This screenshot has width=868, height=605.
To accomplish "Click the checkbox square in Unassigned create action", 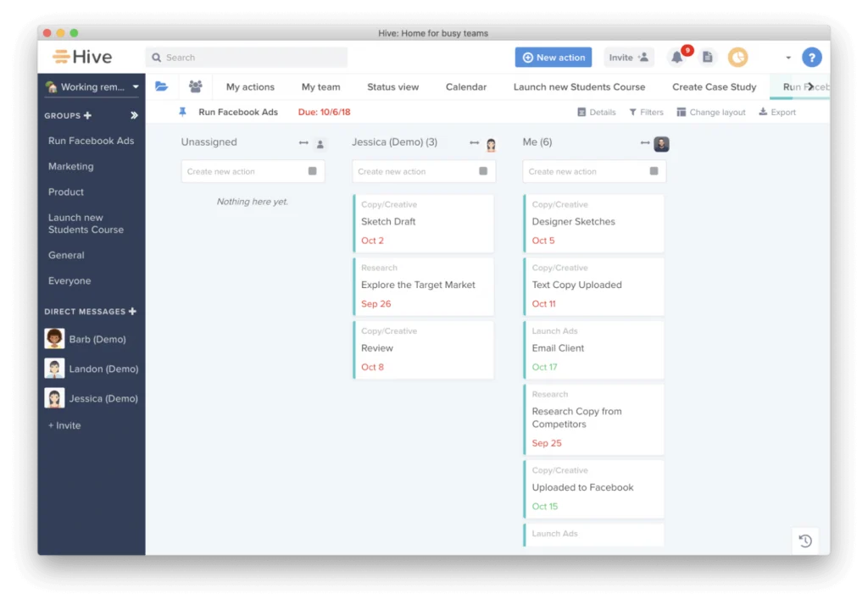I will [x=312, y=171].
